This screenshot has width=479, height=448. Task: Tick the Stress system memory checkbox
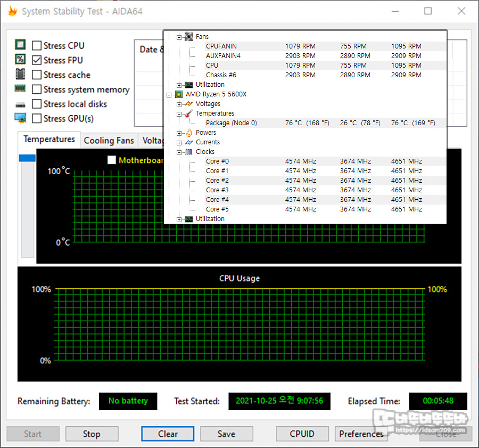[37, 89]
